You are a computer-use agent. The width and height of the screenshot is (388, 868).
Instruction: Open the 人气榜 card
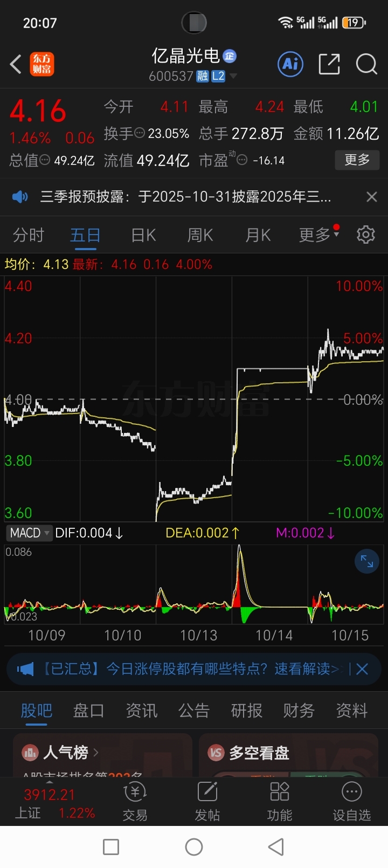102,755
